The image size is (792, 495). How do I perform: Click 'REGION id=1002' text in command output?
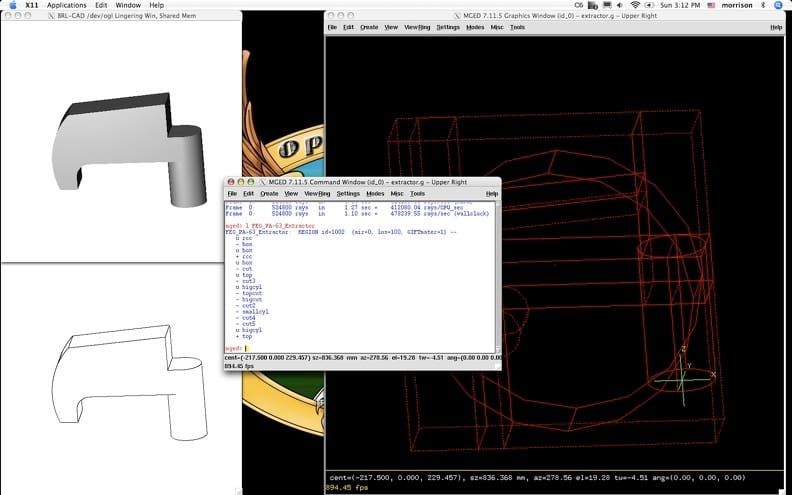click(321, 232)
